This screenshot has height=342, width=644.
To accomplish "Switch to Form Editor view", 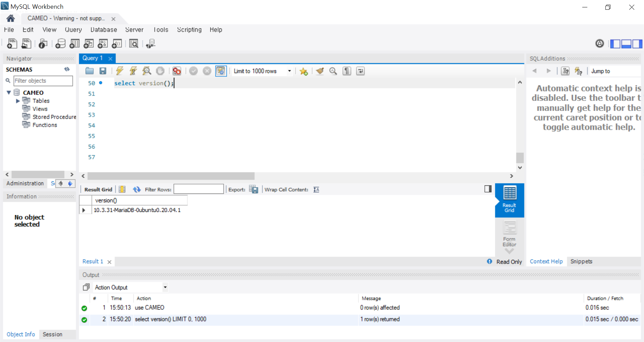I will point(509,234).
